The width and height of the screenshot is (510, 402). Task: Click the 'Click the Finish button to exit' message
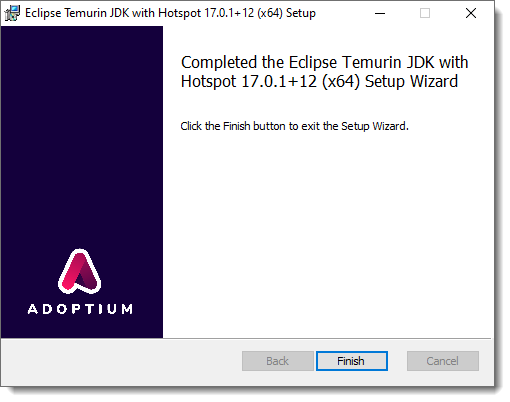294,126
